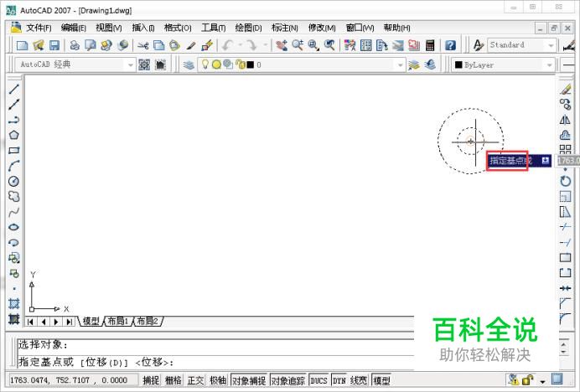The width and height of the screenshot is (580, 392).
Task: Click the Save drawing toolbar icon
Action: [x=54, y=45]
